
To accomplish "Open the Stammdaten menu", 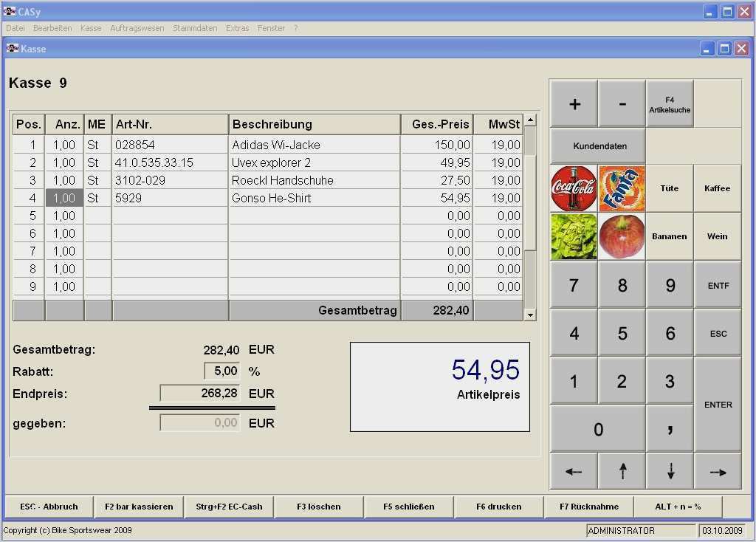I will [195, 28].
